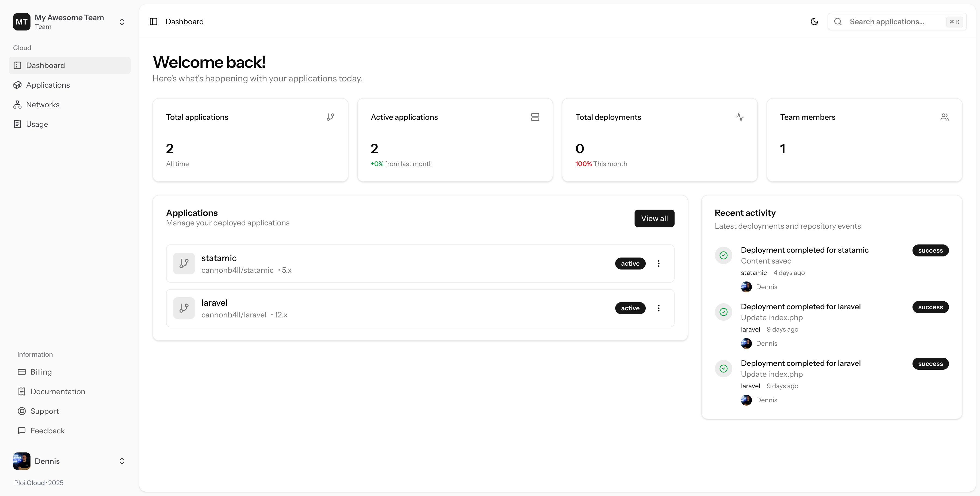Click Active applications server icon

point(535,117)
